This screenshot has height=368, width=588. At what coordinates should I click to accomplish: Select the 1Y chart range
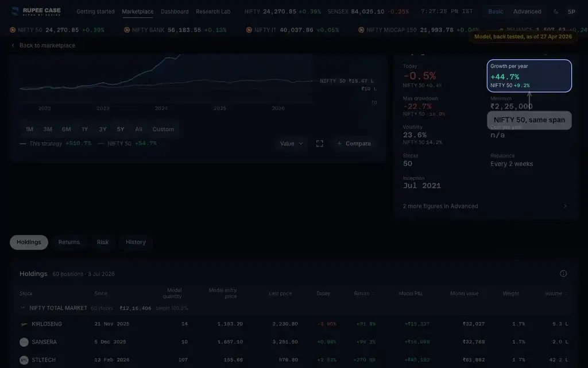85,129
